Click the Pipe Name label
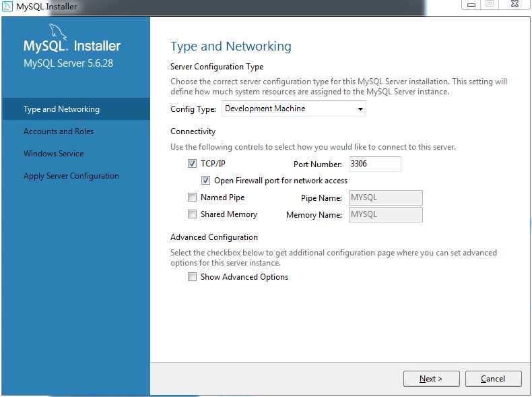 [321, 198]
